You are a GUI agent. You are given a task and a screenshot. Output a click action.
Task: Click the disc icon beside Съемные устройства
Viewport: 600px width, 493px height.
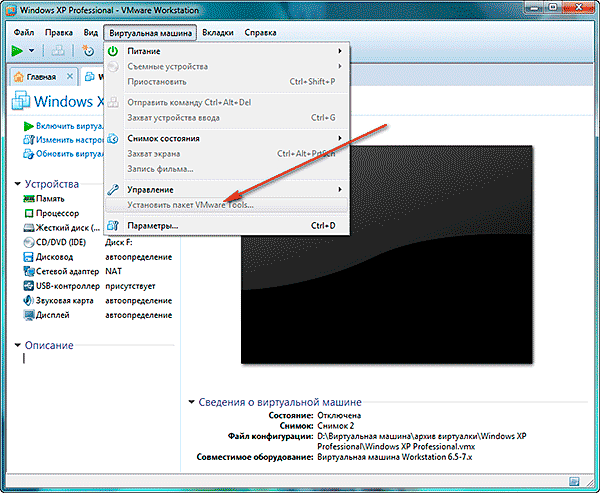tap(113, 67)
